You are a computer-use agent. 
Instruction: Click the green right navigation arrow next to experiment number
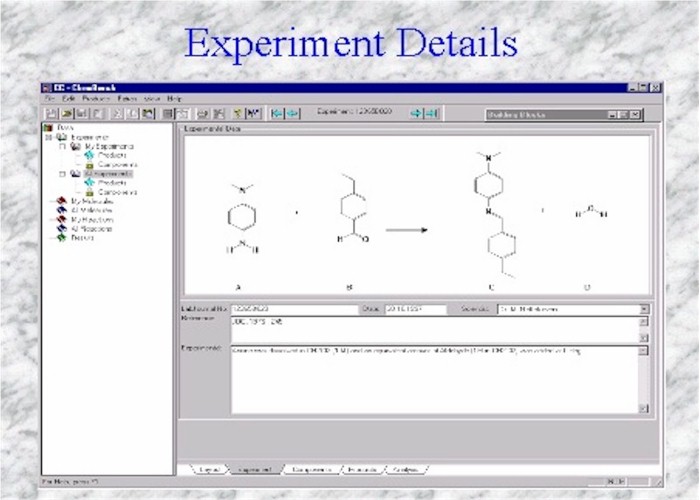click(415, 114)
